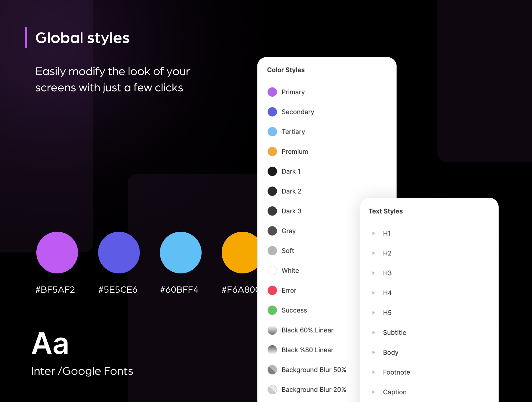Pick the Tertiary light blue swatch

pos(272,132)
